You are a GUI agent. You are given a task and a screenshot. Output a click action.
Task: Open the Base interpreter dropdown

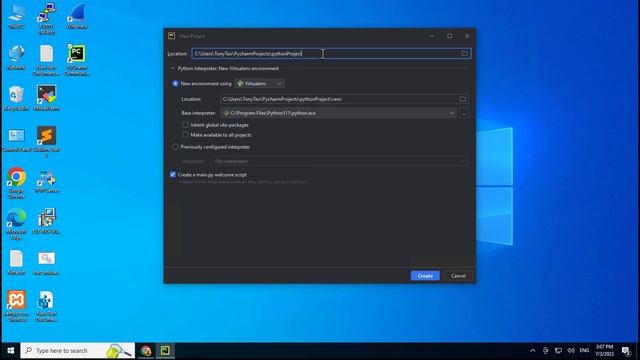coord(338,113)
